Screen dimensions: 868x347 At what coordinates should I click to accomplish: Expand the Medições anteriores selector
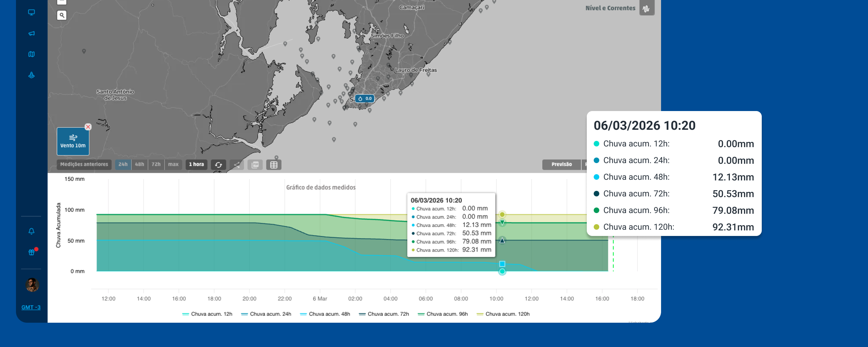click(84, 164)
